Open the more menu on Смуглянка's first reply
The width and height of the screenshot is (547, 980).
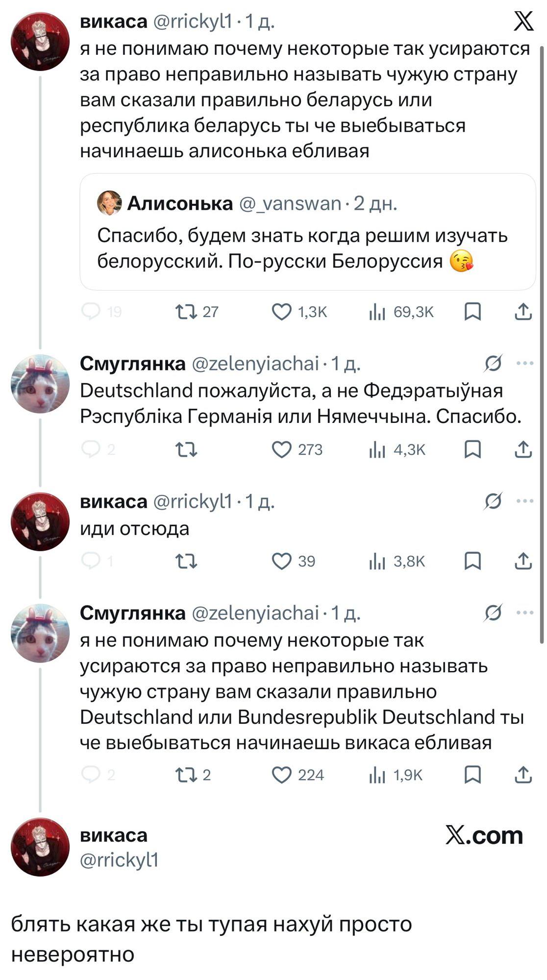[525, 364]
